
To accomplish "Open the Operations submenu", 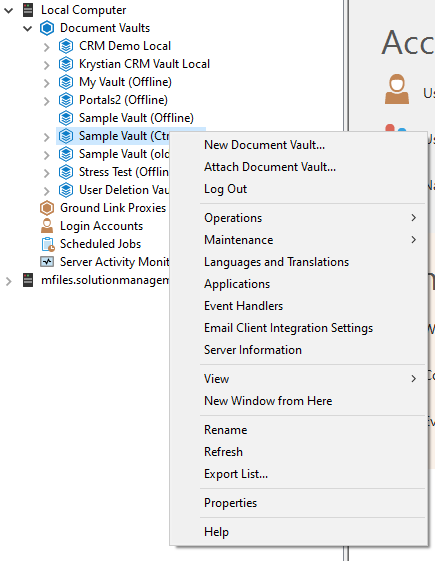I will pos(298,218).
